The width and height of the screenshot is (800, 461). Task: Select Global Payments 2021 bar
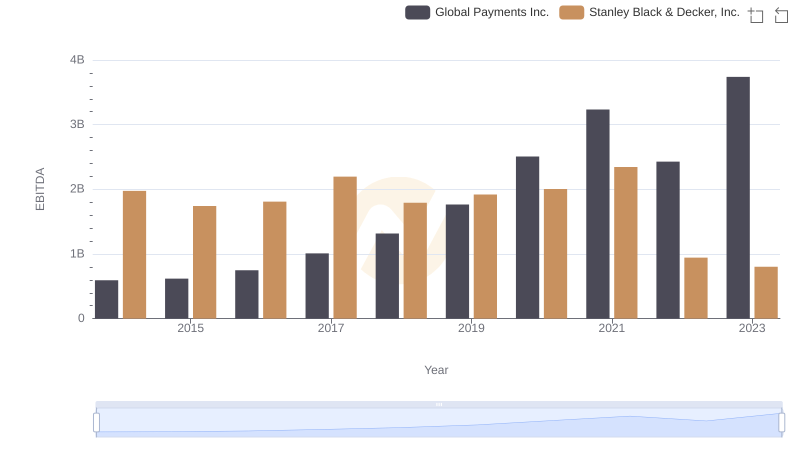tap(597, 214)
